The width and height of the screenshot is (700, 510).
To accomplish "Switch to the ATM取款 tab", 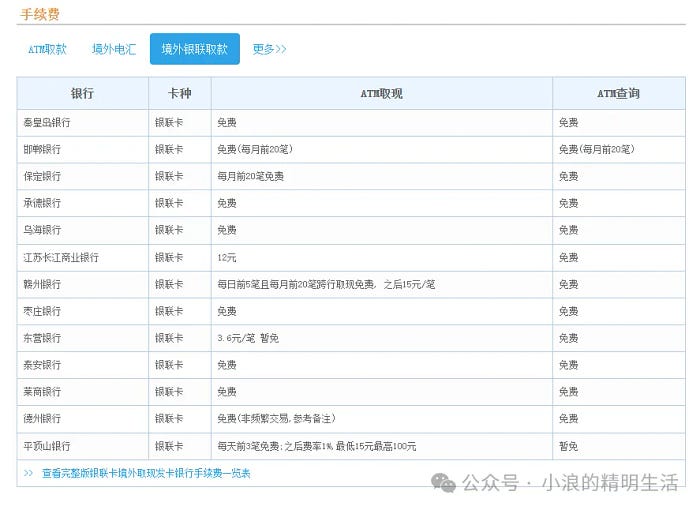I will coord(47,49).
